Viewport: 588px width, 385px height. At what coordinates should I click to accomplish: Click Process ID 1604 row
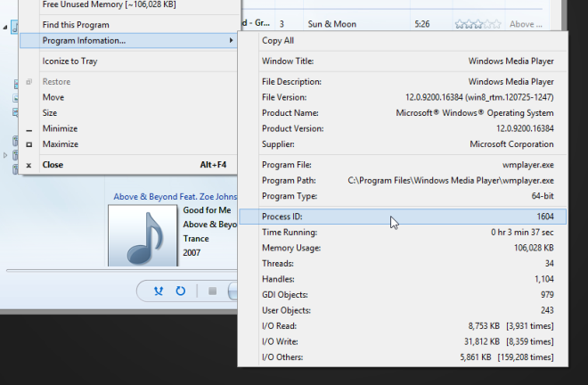403,217
